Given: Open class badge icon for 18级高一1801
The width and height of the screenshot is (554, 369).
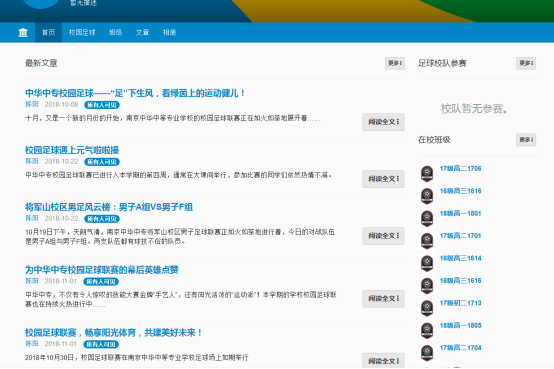Looking at the screenshot, I should click(427, 218).
